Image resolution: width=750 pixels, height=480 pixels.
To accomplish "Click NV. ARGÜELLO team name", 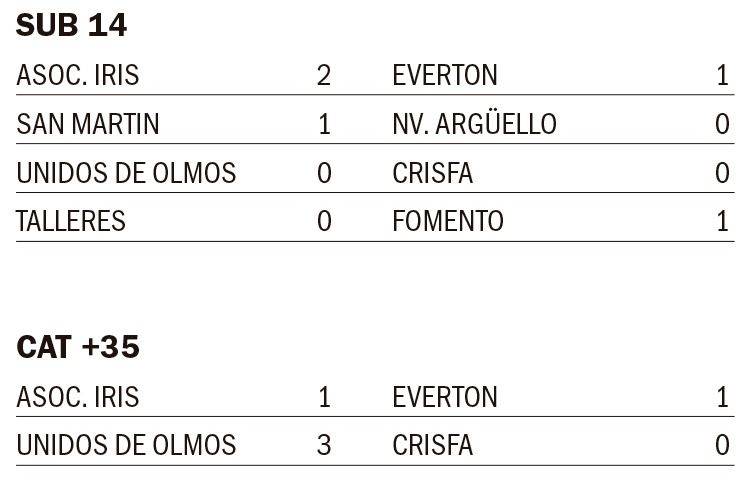I will click(474, 125).
